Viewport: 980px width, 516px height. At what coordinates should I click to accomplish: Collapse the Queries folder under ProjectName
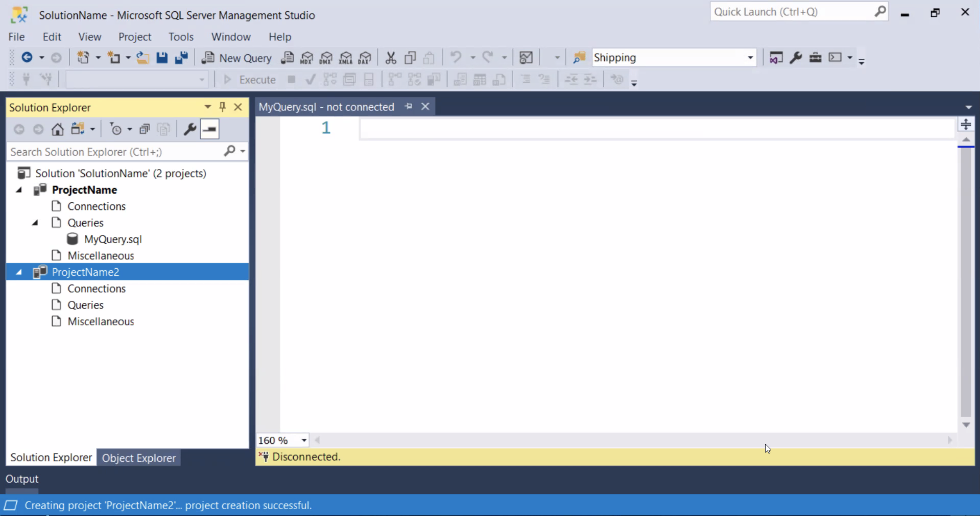pos(35,223)
